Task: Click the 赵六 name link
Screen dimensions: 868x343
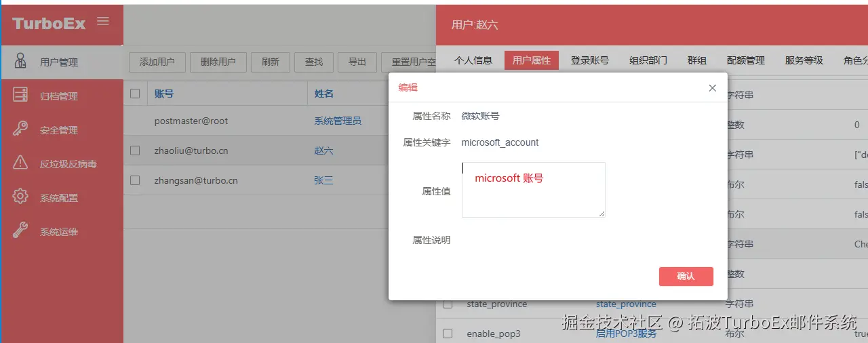Action: point(323,150)
